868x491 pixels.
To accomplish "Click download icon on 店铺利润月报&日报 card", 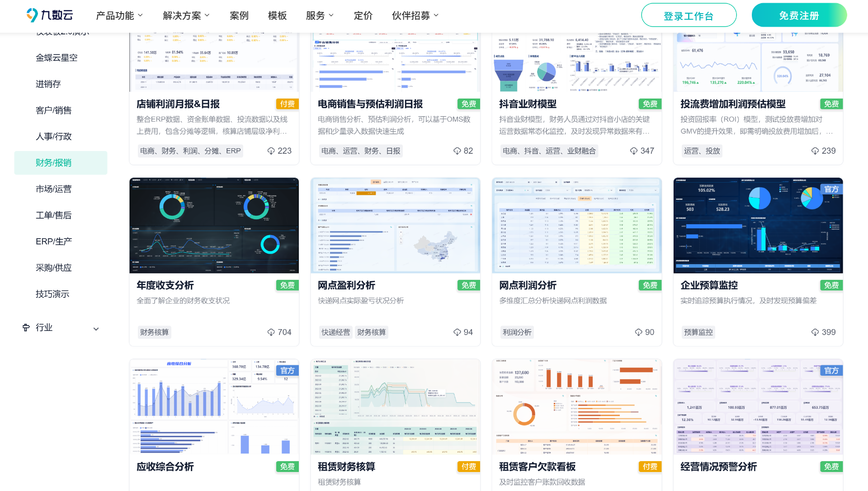I will [x=272, y=151].
